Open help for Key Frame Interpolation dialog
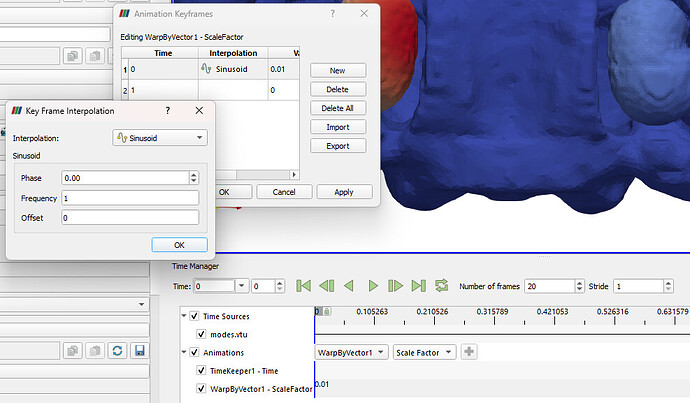The width and height of the screenshot is (690, 403). click(x=168, y=111)
